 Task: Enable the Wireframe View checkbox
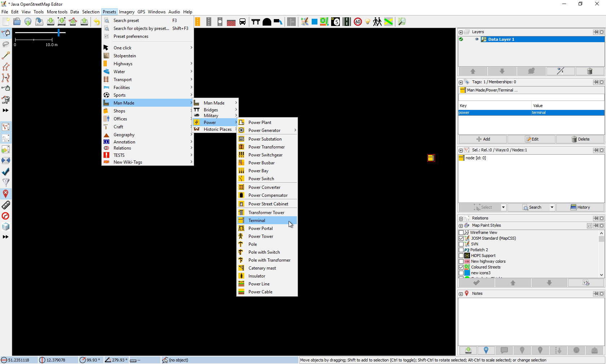point(461,232)
